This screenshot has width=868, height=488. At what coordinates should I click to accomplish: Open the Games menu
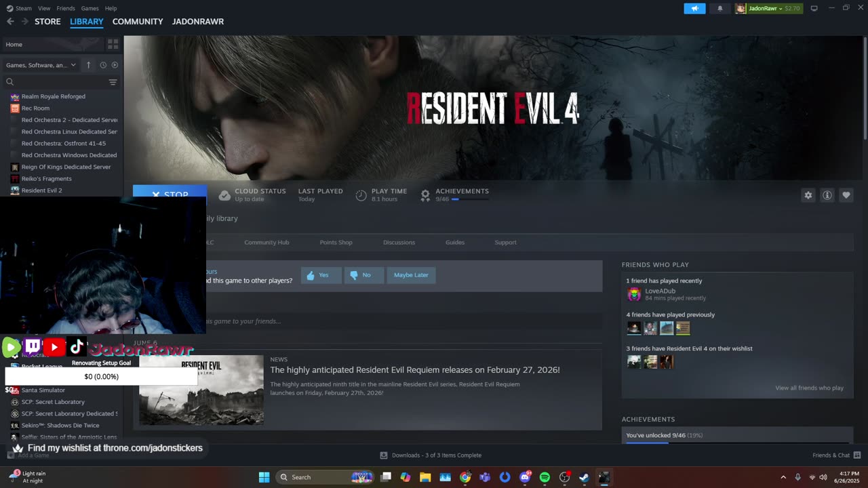click(x=90, y=8)
